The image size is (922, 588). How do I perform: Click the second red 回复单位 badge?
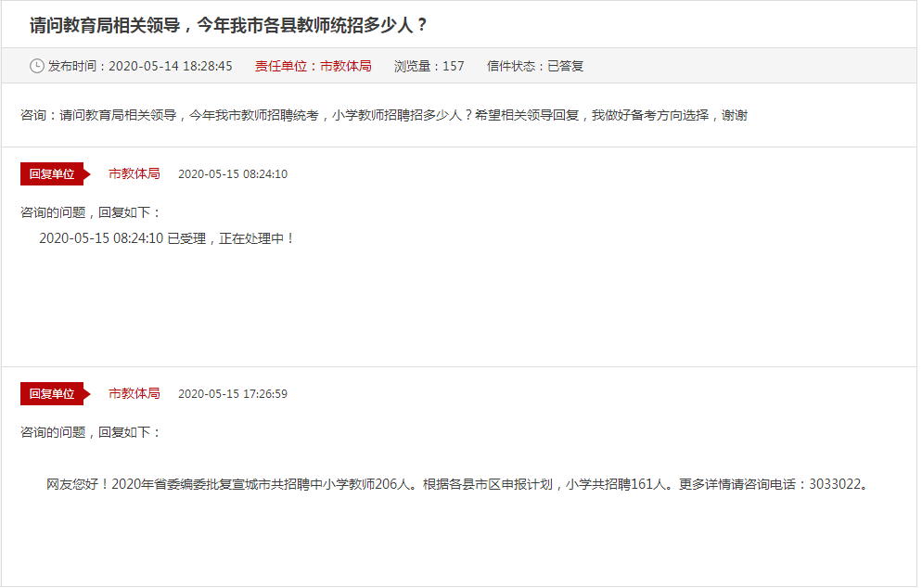52,393
